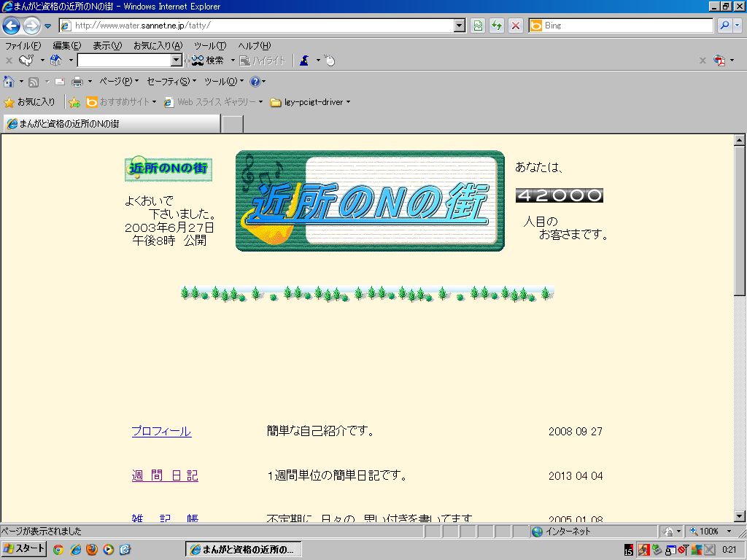Click the Print icon
The height and width of the screenshot is (560, 747).
[77, 82]
